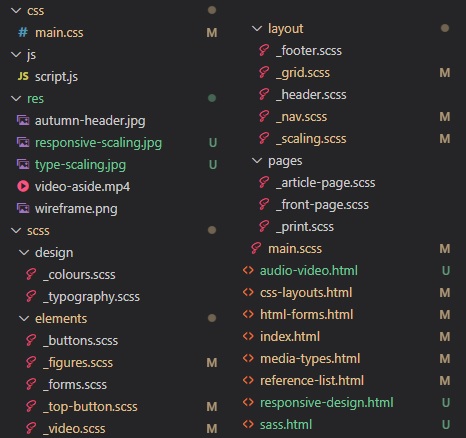Click the image icon beside responsive-scaling.jpg

coord(23,142)
